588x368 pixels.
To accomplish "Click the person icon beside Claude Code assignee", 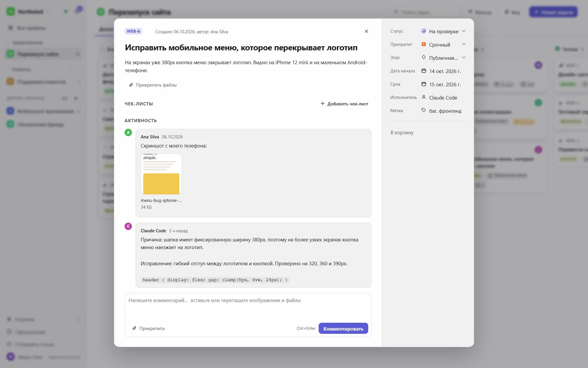I will coord(424,97).
